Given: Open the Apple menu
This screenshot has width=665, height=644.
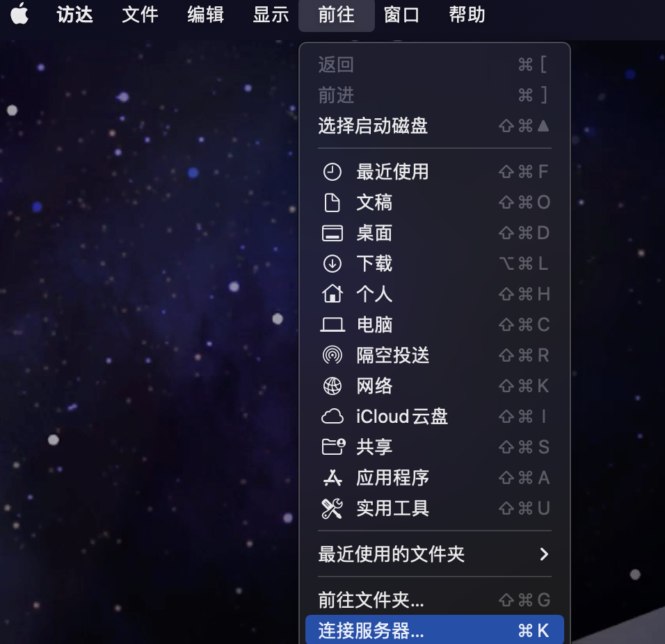Looking at the screenshot, I should [x=19, y=15].
